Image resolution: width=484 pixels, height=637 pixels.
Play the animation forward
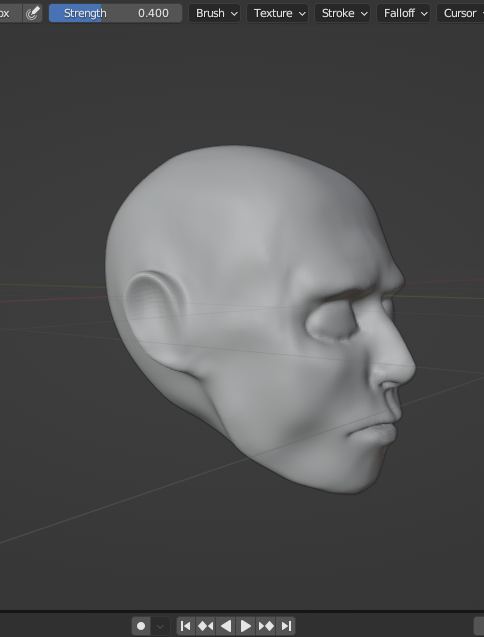[x=245, y=626]
